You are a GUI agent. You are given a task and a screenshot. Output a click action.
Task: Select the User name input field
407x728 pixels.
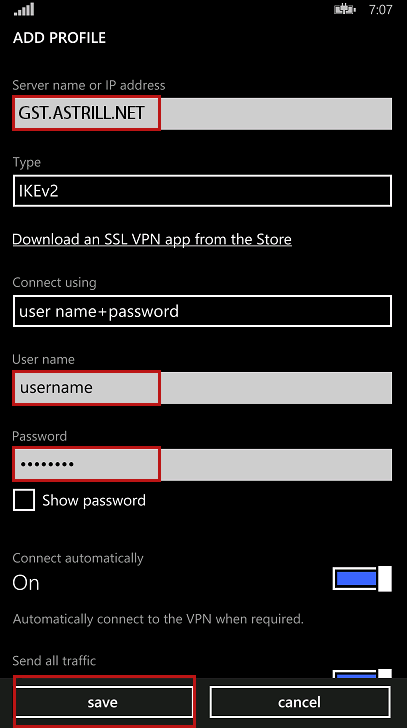click(x=202, y=388)
